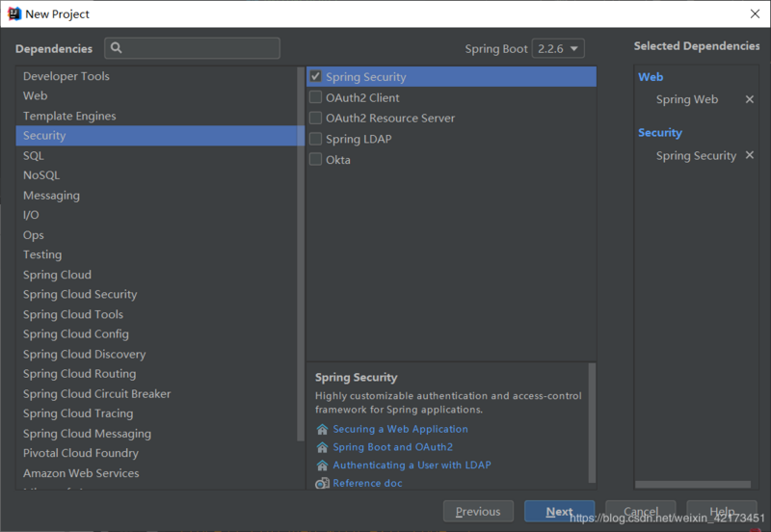
Task: Click the dependencies search field
Action: pos(192,48)
